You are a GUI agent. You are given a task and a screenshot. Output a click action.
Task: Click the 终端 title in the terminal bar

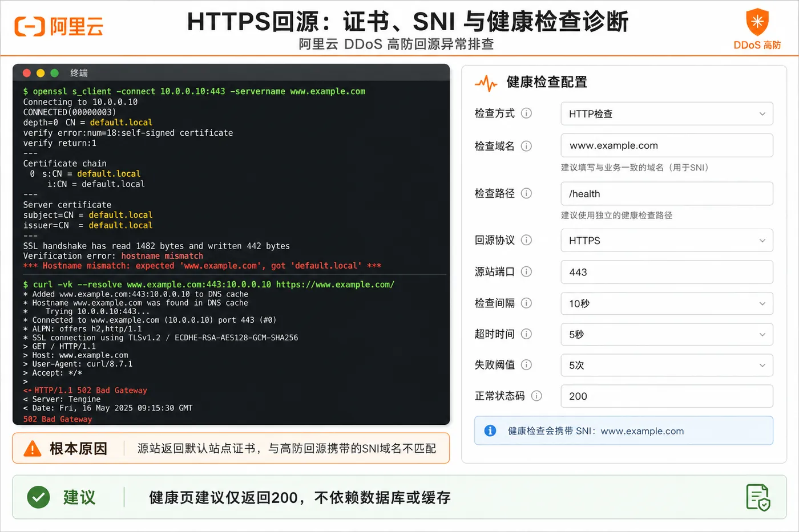point(79,73)
